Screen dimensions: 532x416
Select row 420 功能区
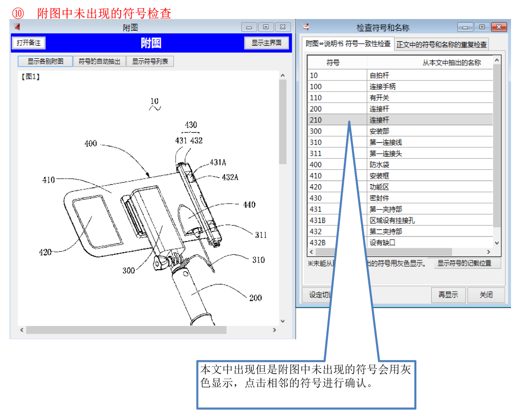(x=400, y=187)
